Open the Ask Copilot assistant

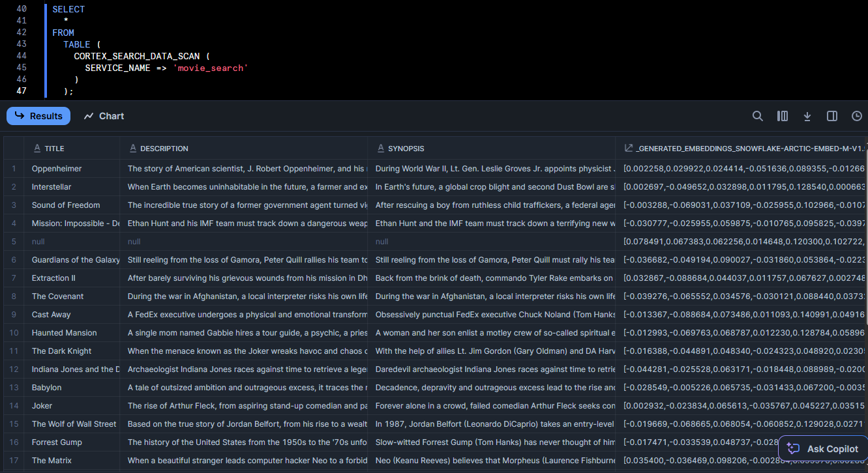tap(822, 449)
